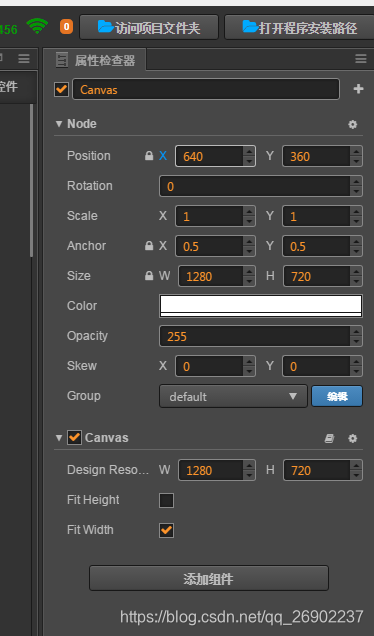Increase Size H with the up stepper in Node

(x=356, y=271)
